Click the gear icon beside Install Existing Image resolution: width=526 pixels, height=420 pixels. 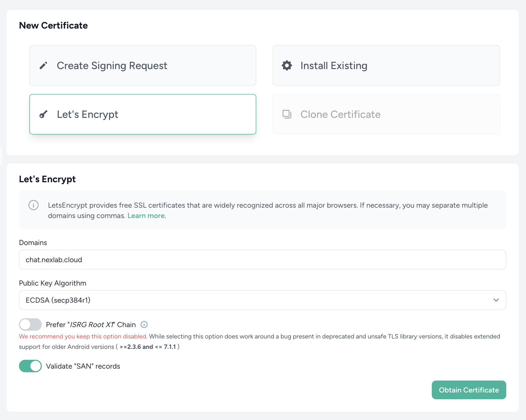click(287, 66)
